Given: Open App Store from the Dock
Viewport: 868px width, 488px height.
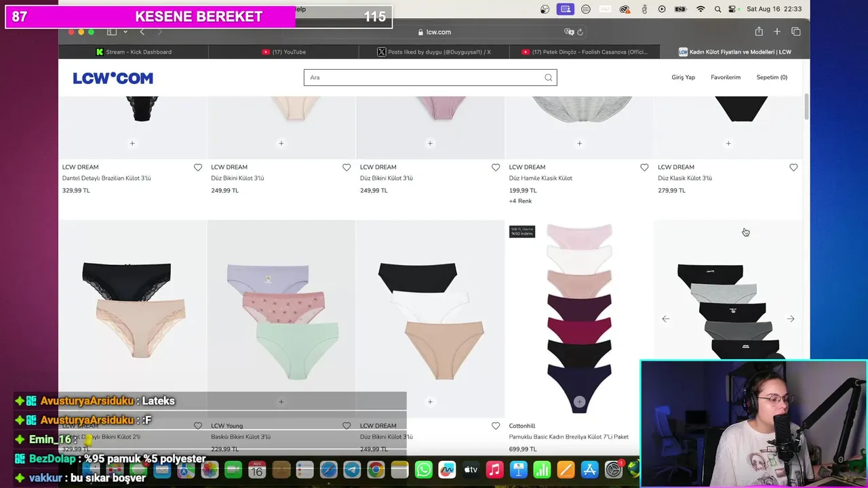Looking at the screenshot, I should click(x=589, y=469).
